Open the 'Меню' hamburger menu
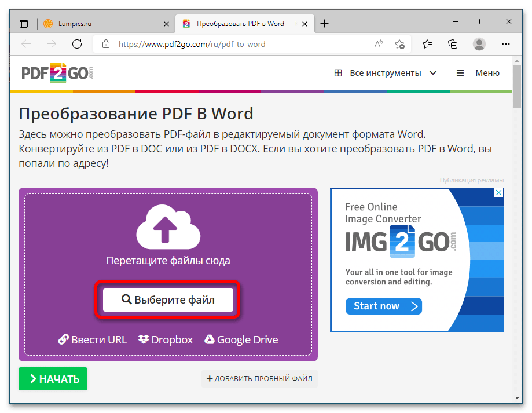532x413 pixels. click(x=478, y=73)
